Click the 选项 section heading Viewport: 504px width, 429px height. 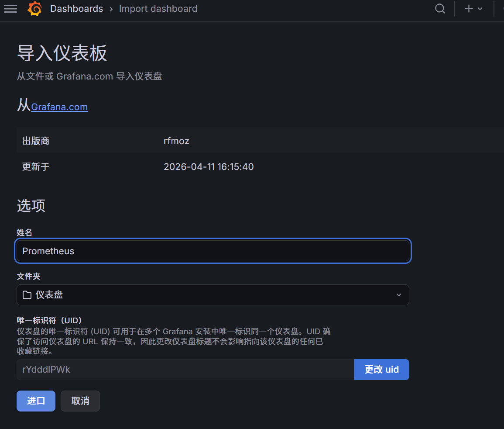pyautogui.click(x=31, y=206)
